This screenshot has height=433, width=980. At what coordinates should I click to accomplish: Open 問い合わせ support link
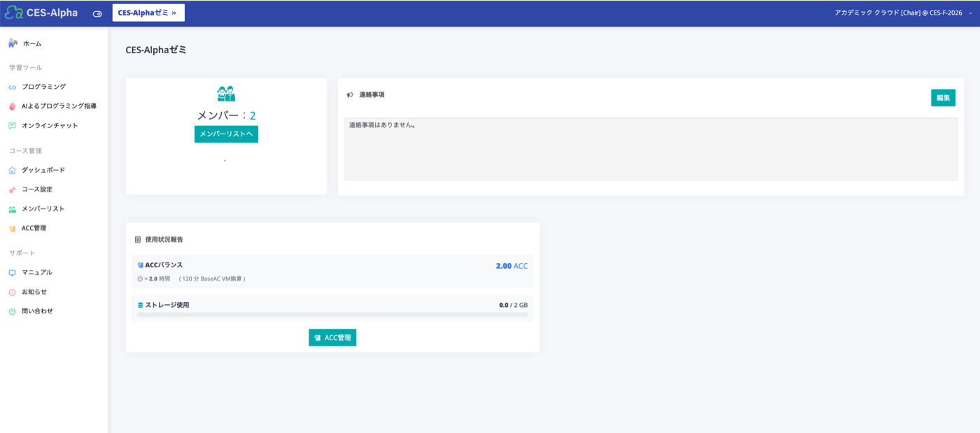[37, 311]
